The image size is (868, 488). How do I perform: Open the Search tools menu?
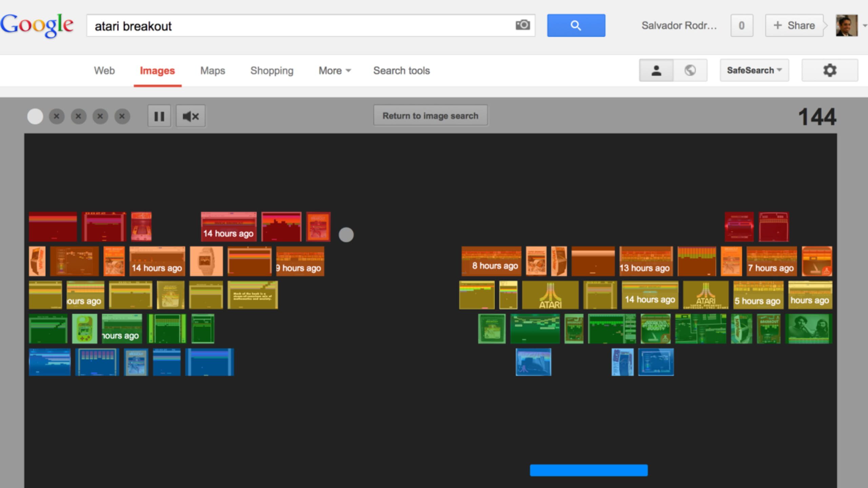click(401, 71)
